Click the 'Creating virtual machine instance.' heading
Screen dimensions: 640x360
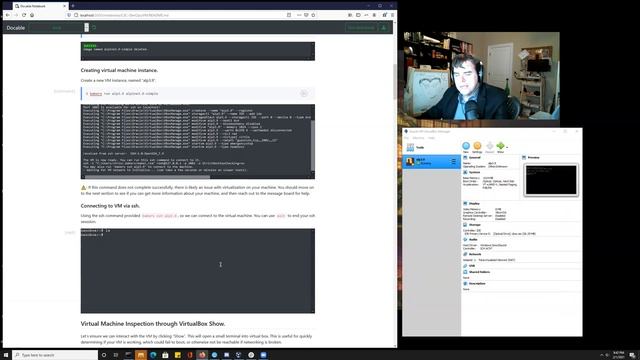(119, 70)
